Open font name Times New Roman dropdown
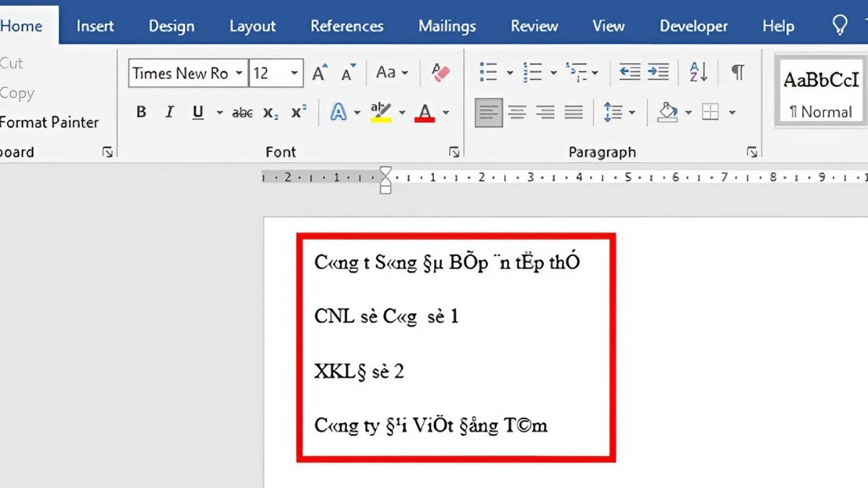This screenshot has width=868, height=488. pos(239,73)
